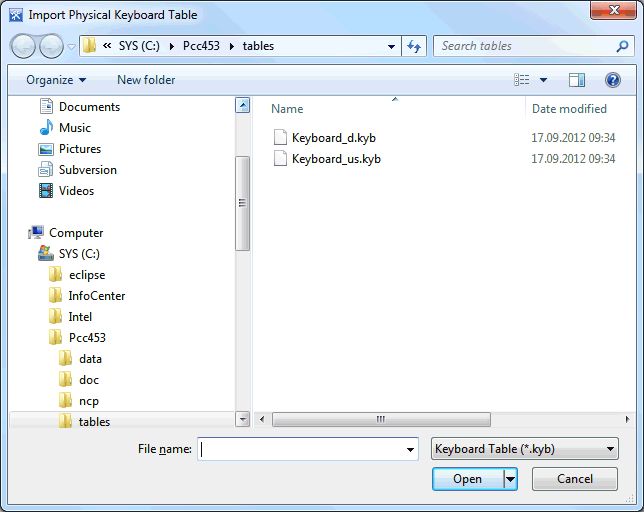Click the file list scroll left arrow
The width and height of the screenshot is (644, 512).
(x=262, y=419)
